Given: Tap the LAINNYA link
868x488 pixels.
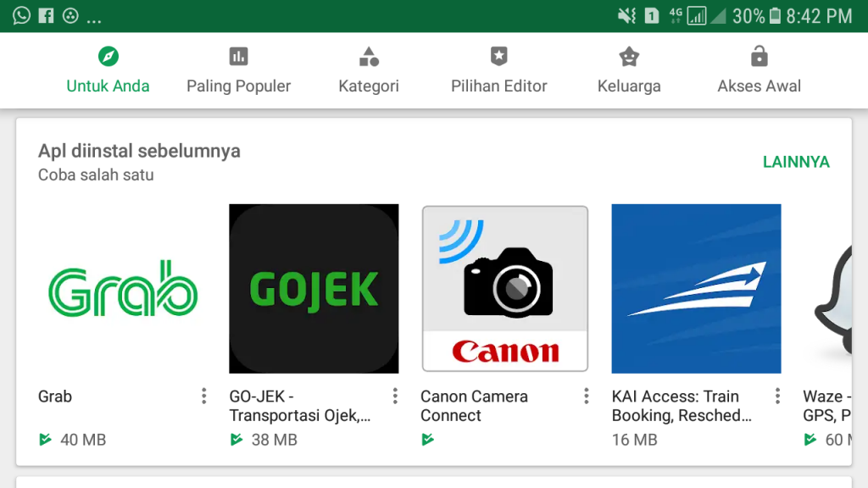Looking at the screenshot, I should tap(796, 162).
